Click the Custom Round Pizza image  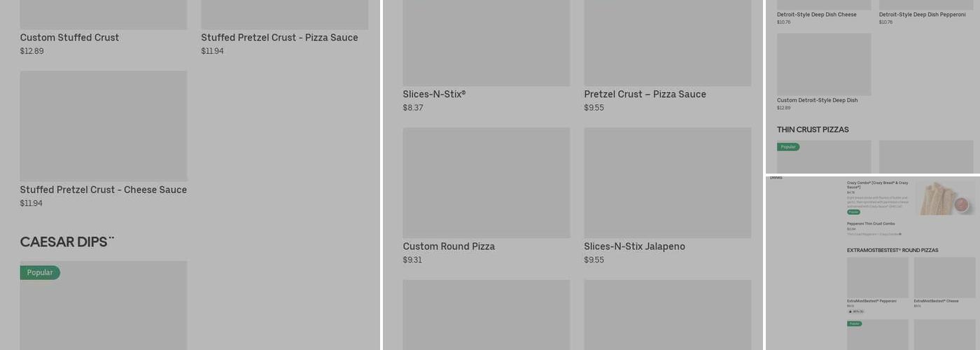coord(486,183)
